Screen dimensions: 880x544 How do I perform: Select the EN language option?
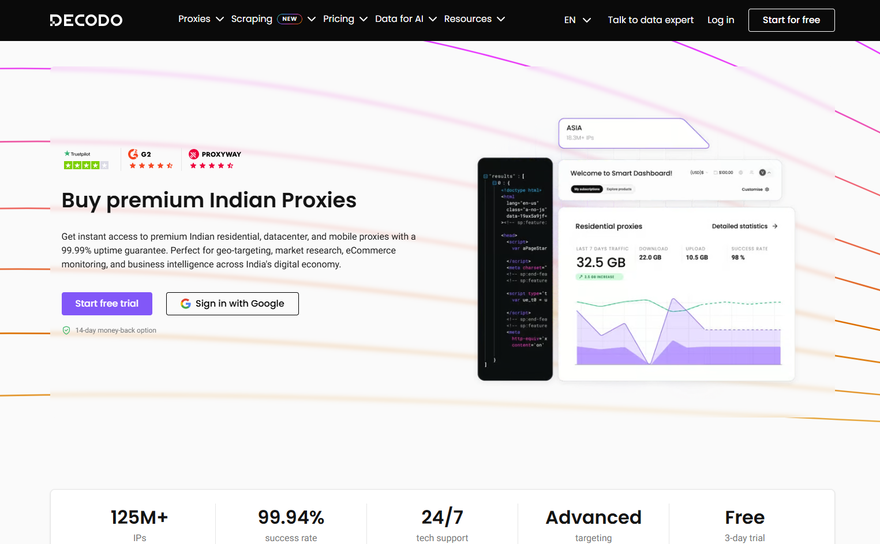(570, 20)
